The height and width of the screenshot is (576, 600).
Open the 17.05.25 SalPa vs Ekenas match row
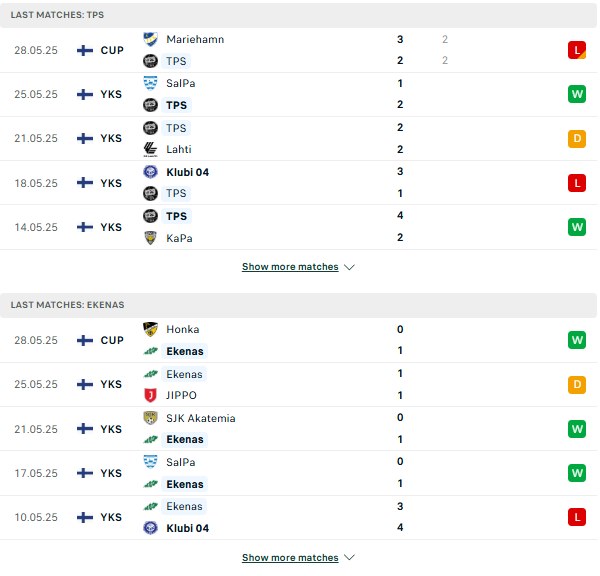(298, 473)
